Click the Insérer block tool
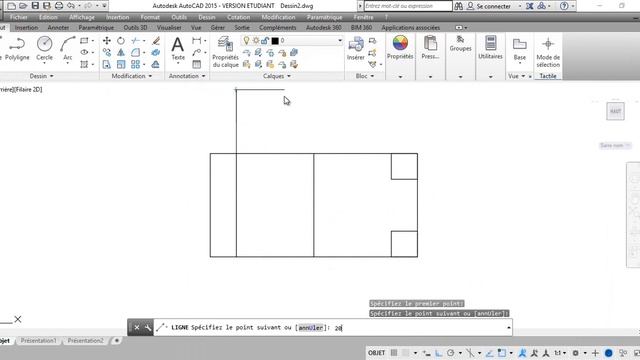 click(356, 49)
